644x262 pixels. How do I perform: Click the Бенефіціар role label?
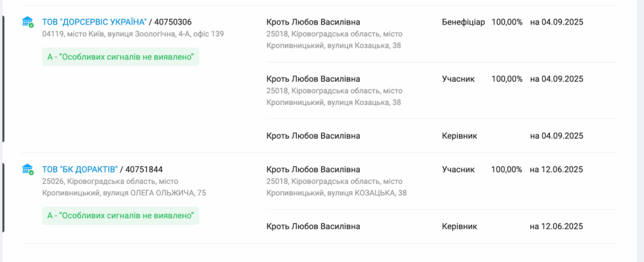coord(464,22)
